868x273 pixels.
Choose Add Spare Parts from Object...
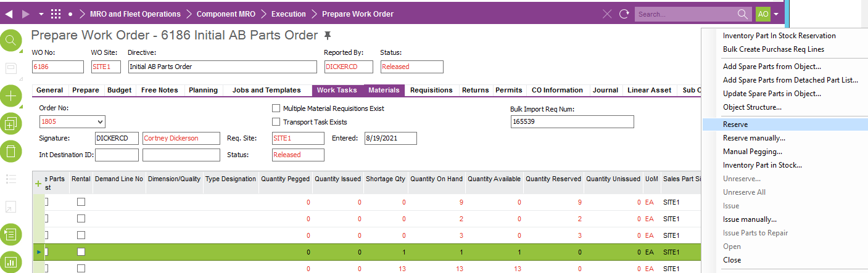tap(772, 67)
